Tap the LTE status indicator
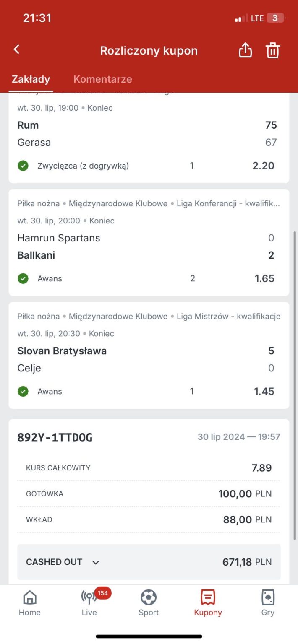This screenshot has width=298, height=644. [x=257, y=18]
